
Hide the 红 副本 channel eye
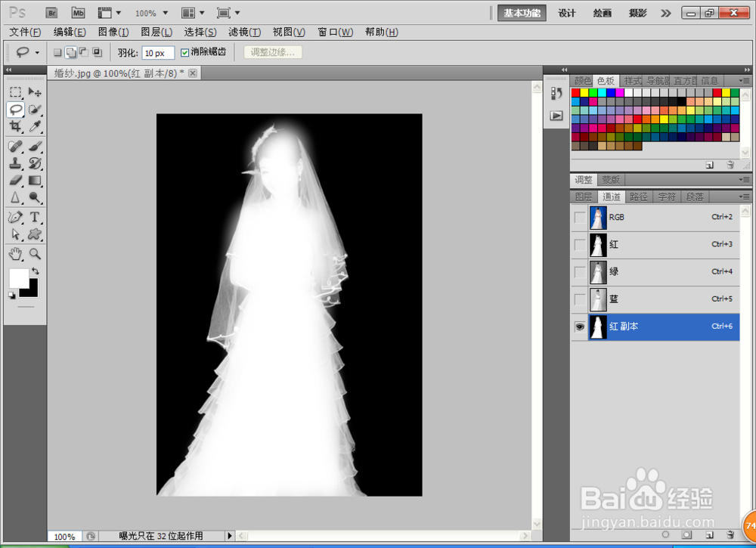pyautogui.click(x=580, y=327)
